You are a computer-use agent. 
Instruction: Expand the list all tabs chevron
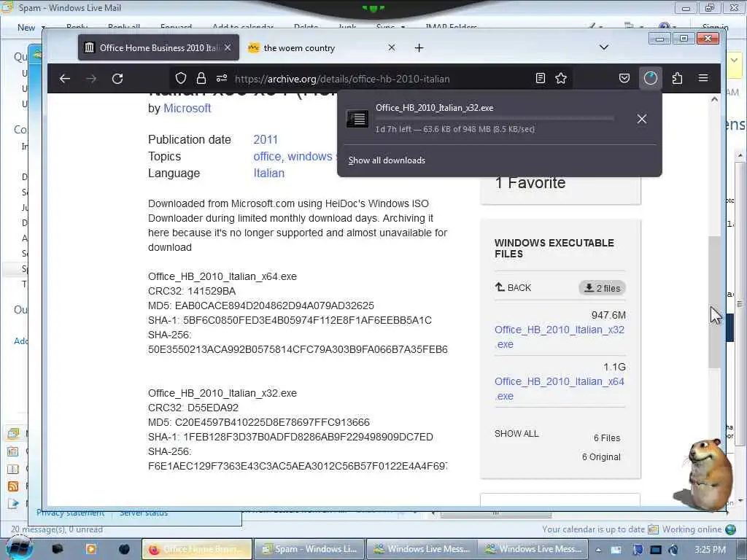click(x=603, y=47)
